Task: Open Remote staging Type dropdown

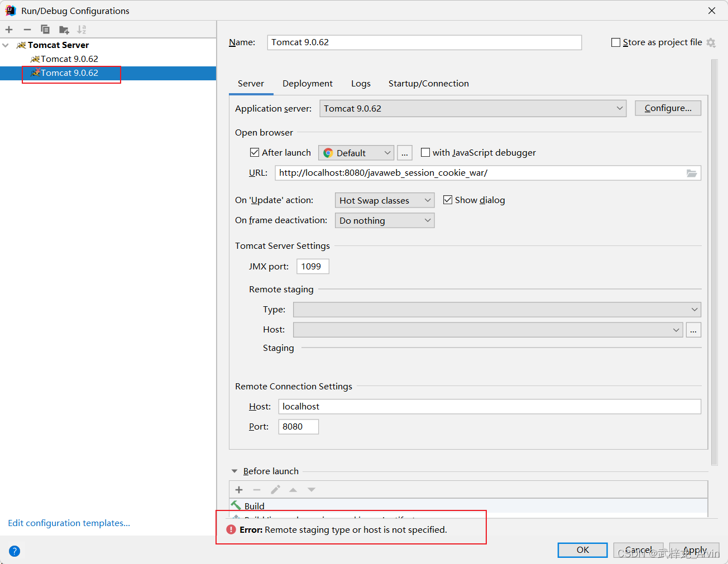Action: (x=497, y=310)
